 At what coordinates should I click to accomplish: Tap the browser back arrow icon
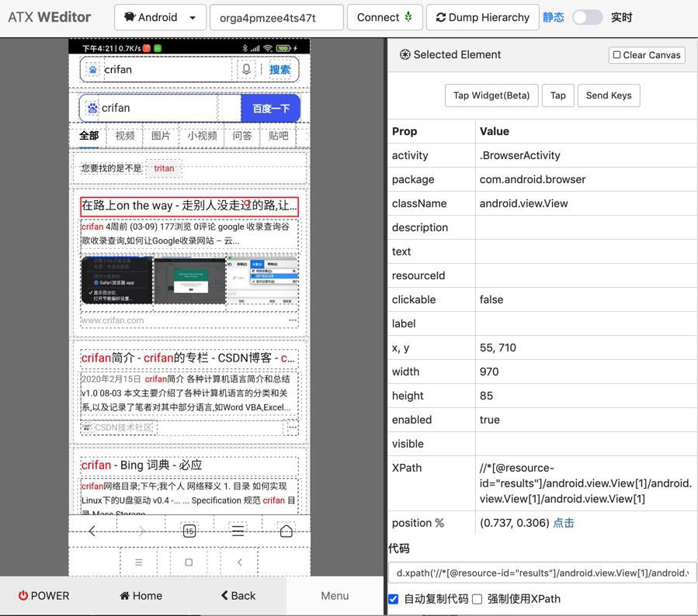[92, 531]
